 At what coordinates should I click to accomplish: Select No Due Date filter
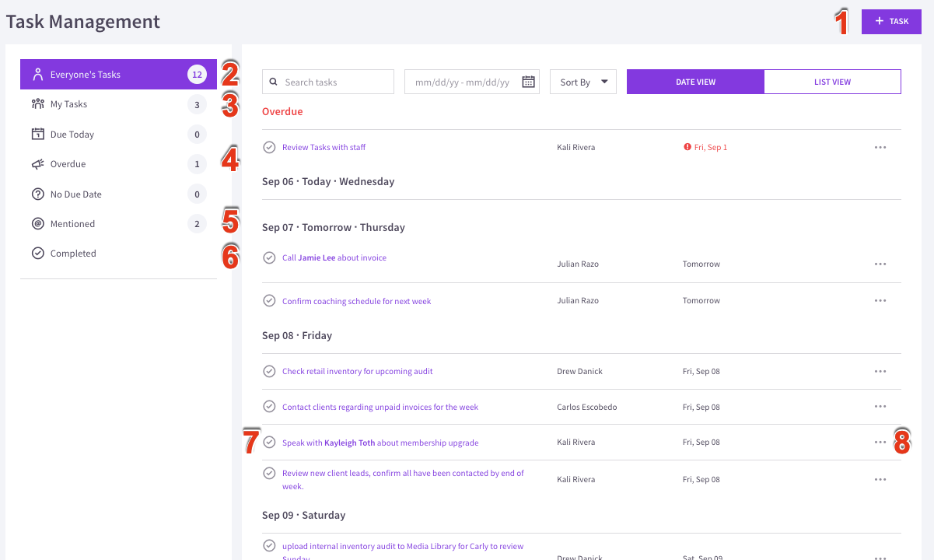(118, 194)
